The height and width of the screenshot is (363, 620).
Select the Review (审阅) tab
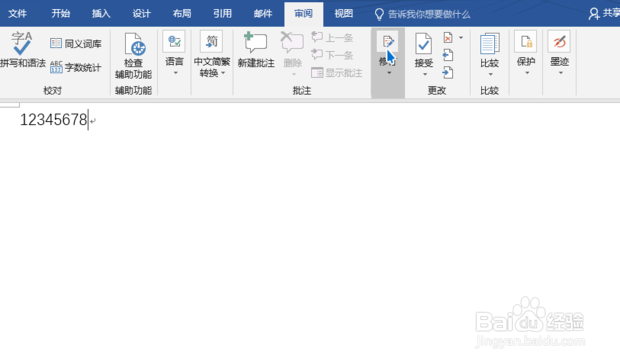[303, 14]
